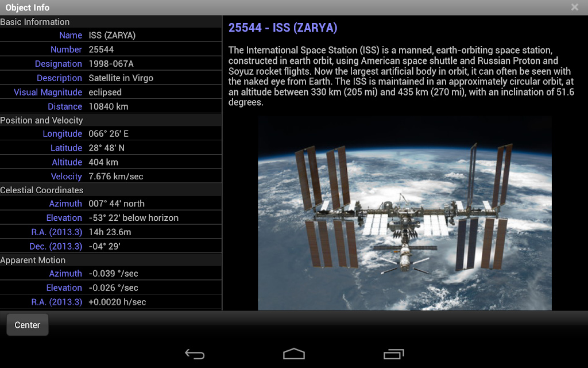Tap the 'Dec. (2013.3)' row label

(56, 246)
